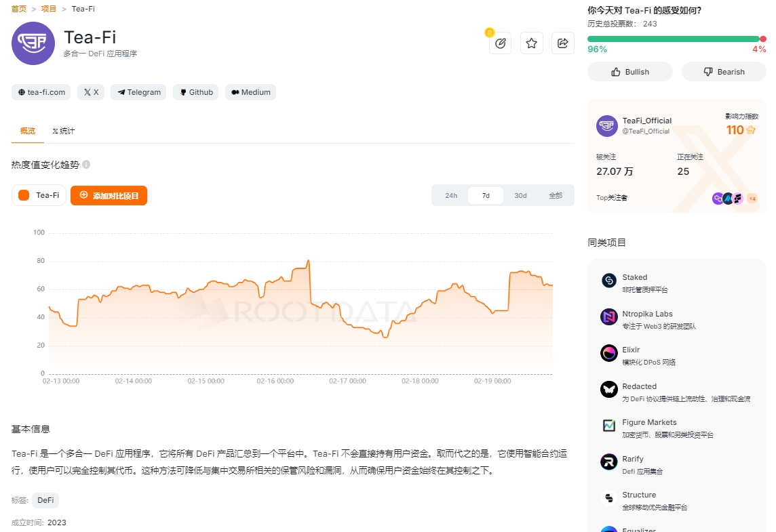This screenshot has width=776, height=532.
Task: Click the +4 more followers badge
Action: (x=752, y=199)
